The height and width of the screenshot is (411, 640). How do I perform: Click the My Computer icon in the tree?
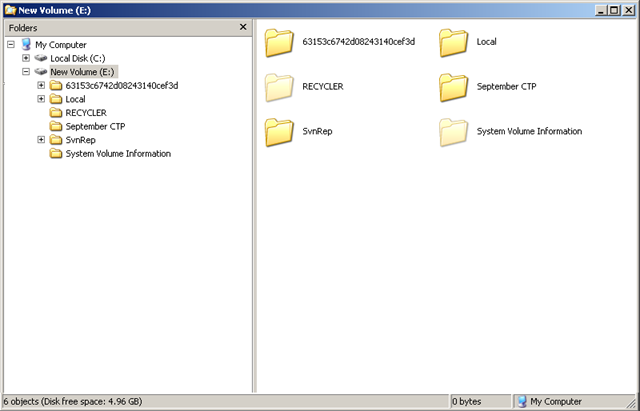26,44
